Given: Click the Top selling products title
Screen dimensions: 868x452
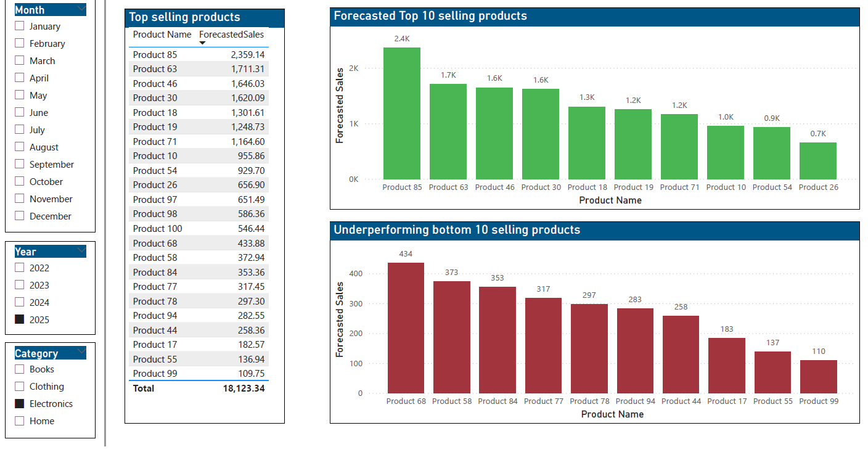Looking at the screenshot, I should pos(185,17).
